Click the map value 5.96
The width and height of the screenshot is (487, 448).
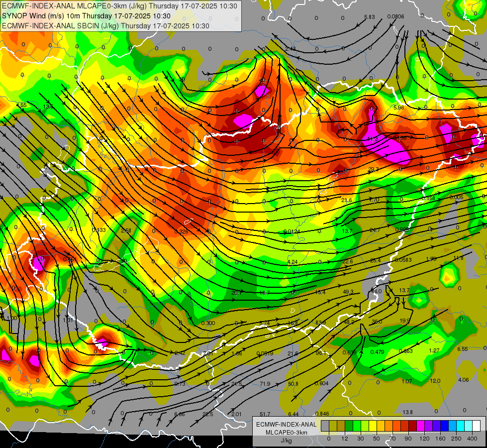pyautogui.click(x=399, y=108)
